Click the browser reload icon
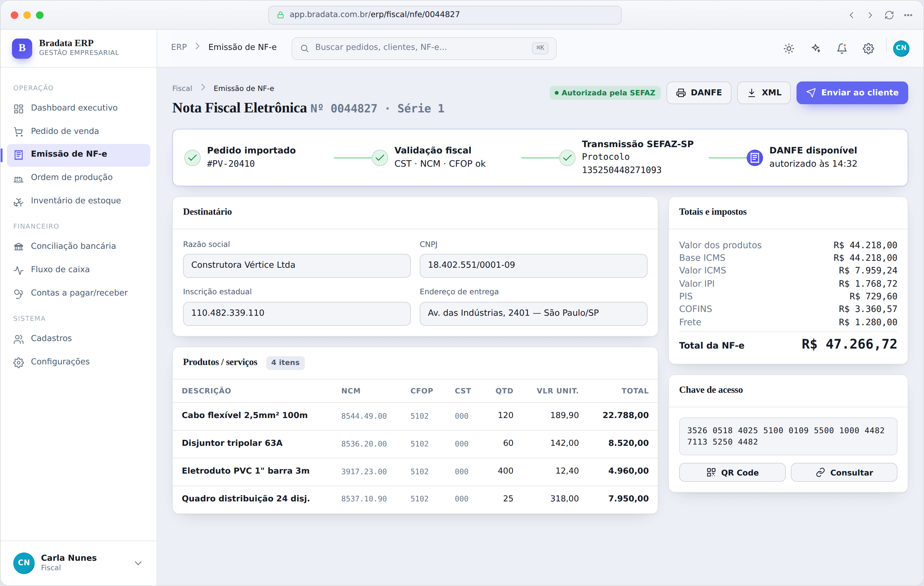 pos(889,15)
